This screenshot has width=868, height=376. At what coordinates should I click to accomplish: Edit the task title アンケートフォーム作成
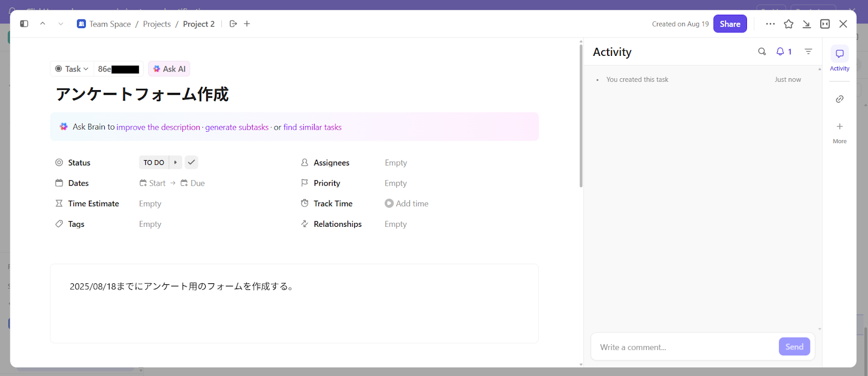pos(142,94)
